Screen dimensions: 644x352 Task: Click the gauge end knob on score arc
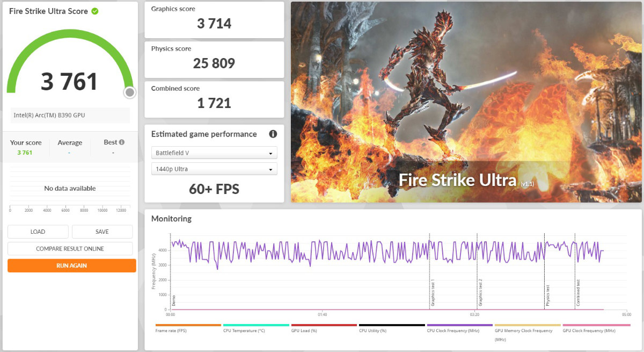click(129, 92)
